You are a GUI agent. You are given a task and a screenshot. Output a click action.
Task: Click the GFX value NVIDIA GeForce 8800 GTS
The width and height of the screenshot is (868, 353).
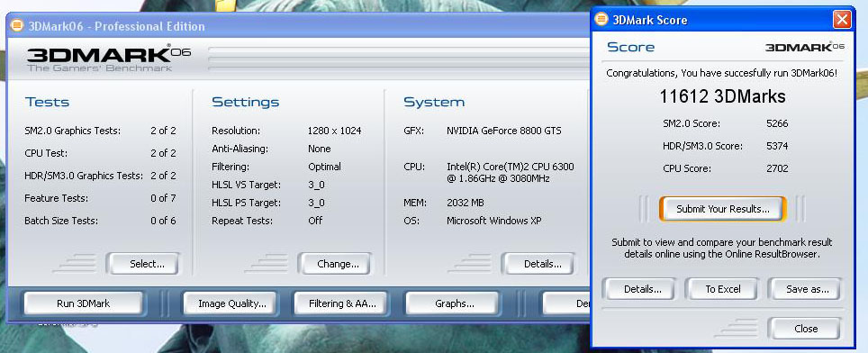[x=503, y=131]
